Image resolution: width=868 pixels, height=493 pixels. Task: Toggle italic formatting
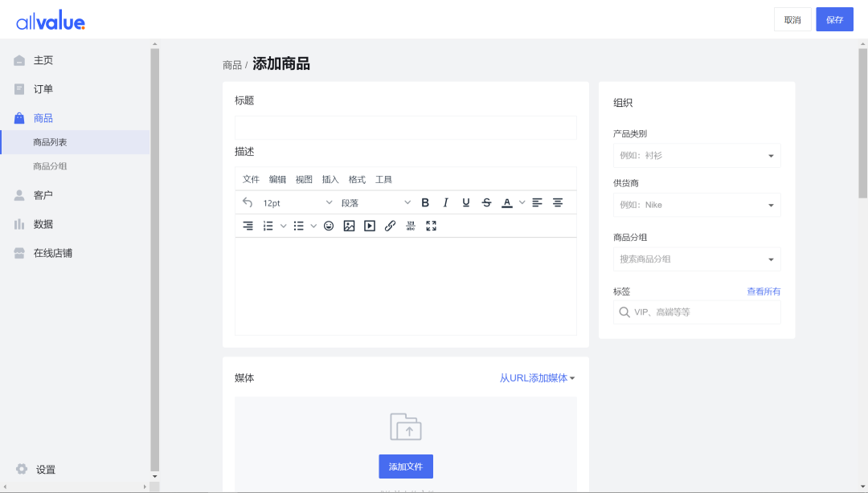(445, 202)
